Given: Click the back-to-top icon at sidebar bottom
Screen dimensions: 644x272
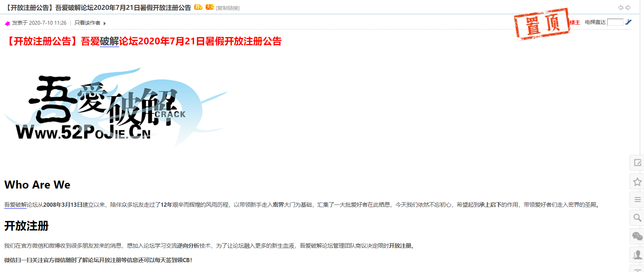Looking at the screenshot, I should pyautogui.click(x=638, y=269).
